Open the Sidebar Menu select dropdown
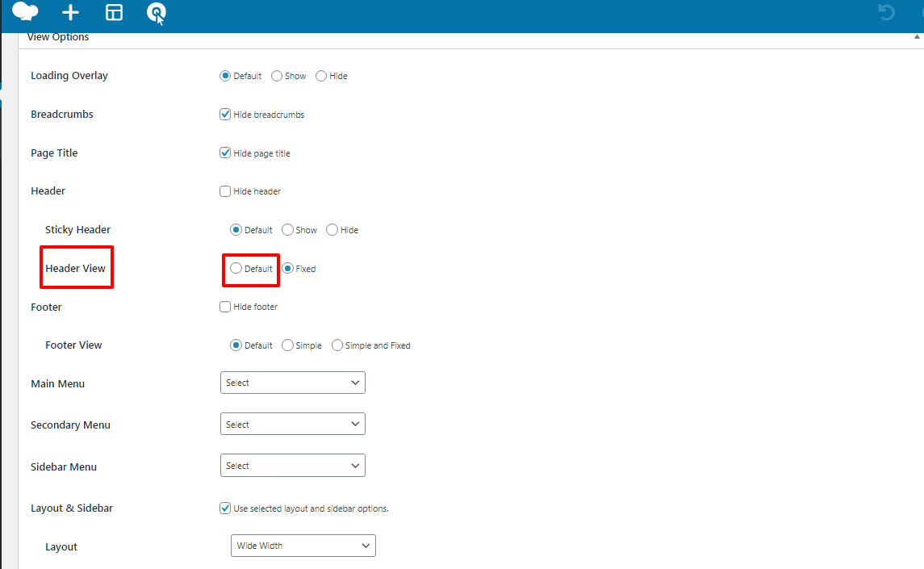Viewport: 924px width, 569px height. 293,465
